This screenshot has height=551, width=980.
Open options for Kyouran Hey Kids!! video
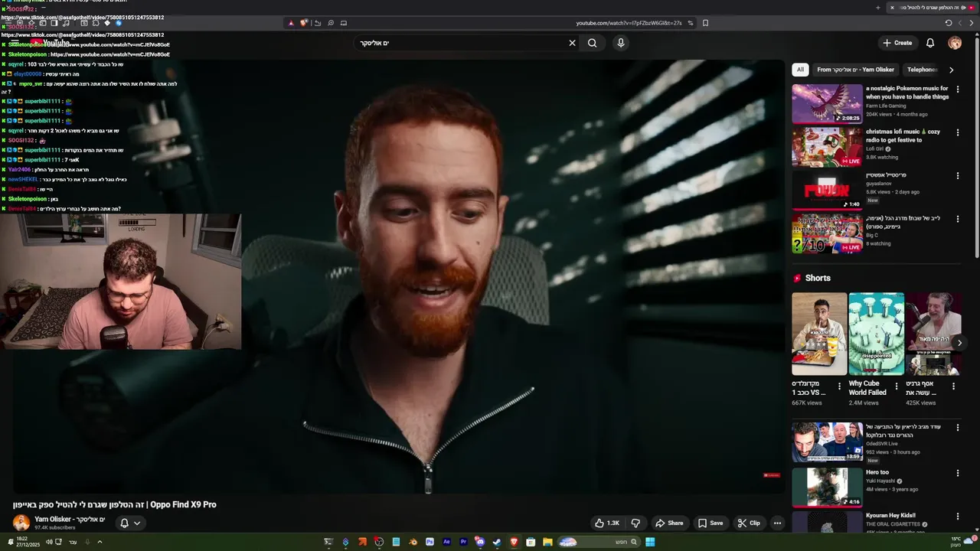click(957, 517)
